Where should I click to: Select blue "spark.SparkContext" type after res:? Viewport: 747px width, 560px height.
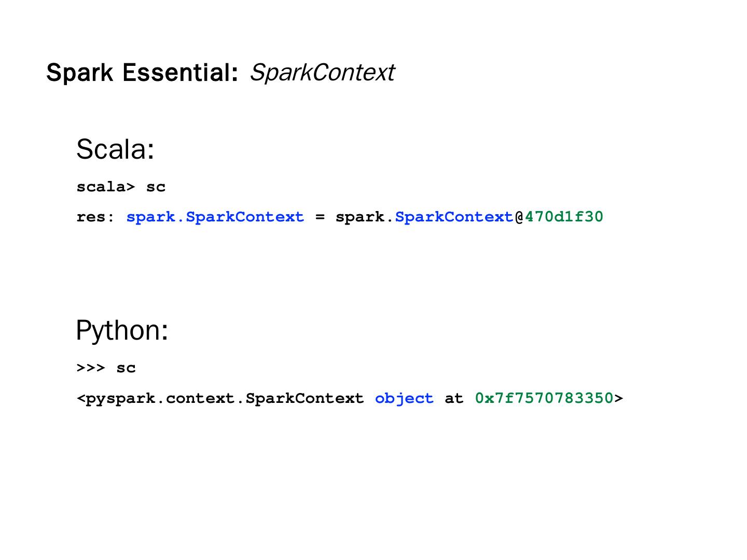pos(215,217)
